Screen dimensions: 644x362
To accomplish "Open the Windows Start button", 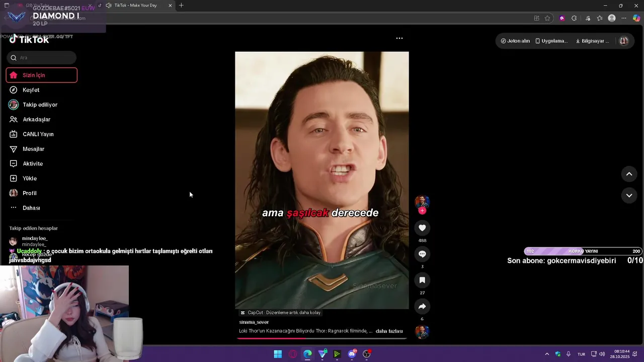I will pos(278,354).
